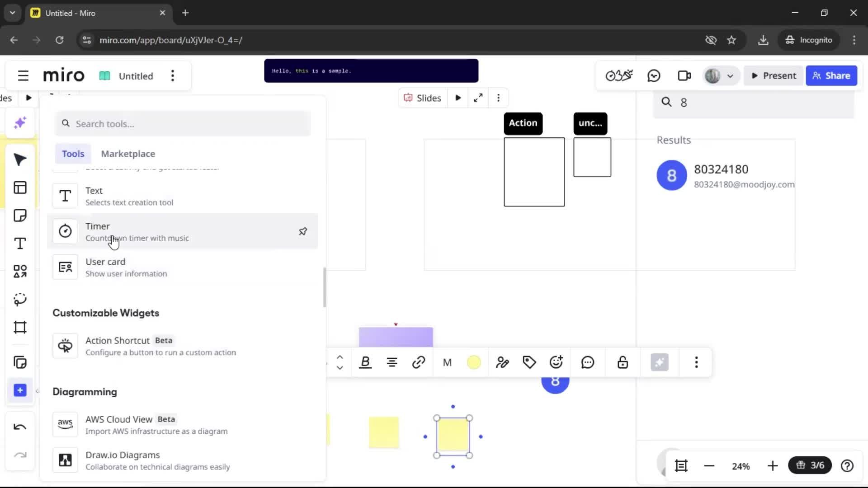
Task: Select the Text tool in left sidebar
Action: pos(20,244)
